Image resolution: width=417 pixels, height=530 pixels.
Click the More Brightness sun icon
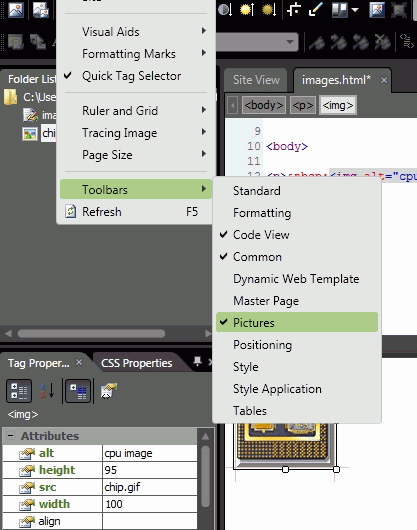247,9
